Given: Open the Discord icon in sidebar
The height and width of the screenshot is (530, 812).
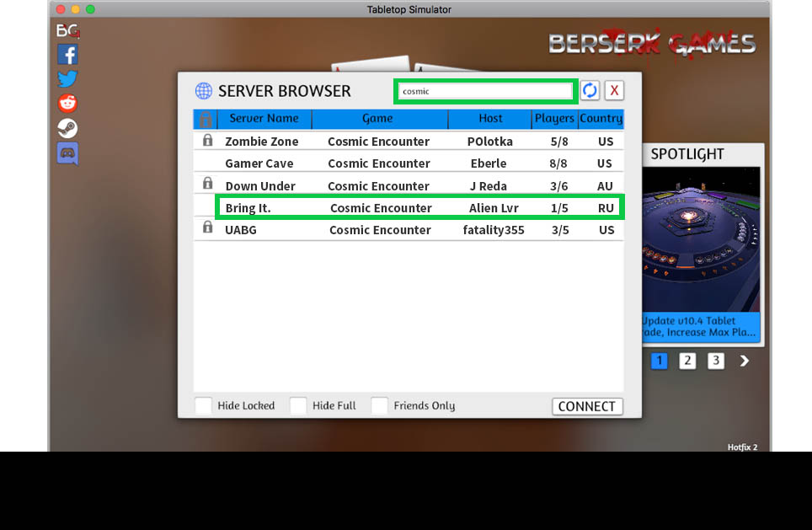Looking at the screenshot, I should coord(67,154).
